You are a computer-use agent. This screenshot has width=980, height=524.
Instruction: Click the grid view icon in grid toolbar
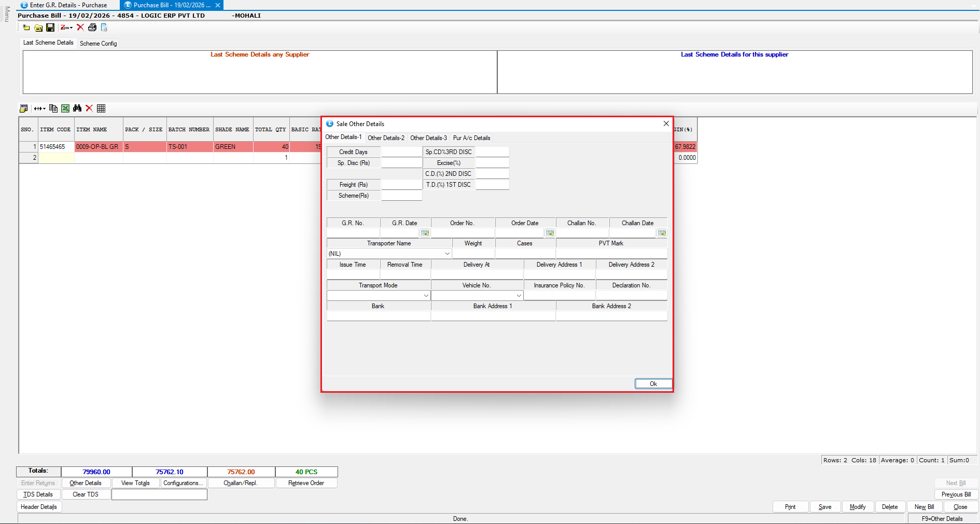tap(101, 108)
